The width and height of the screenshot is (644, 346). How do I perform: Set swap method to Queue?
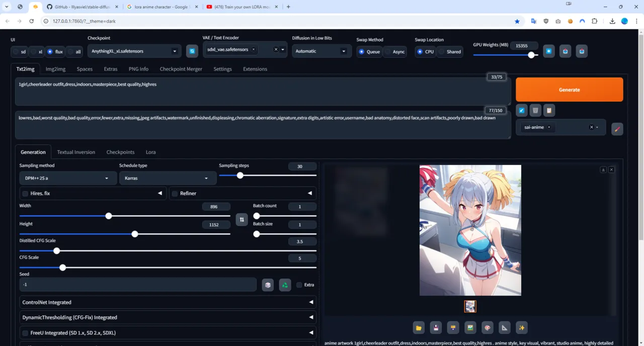tap(369, 52)
